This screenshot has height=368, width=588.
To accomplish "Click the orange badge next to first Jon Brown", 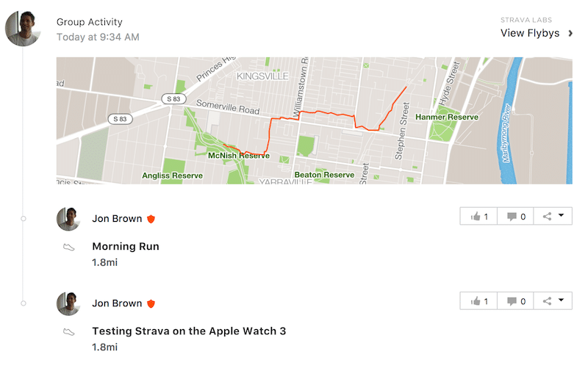I will point(151,219).
